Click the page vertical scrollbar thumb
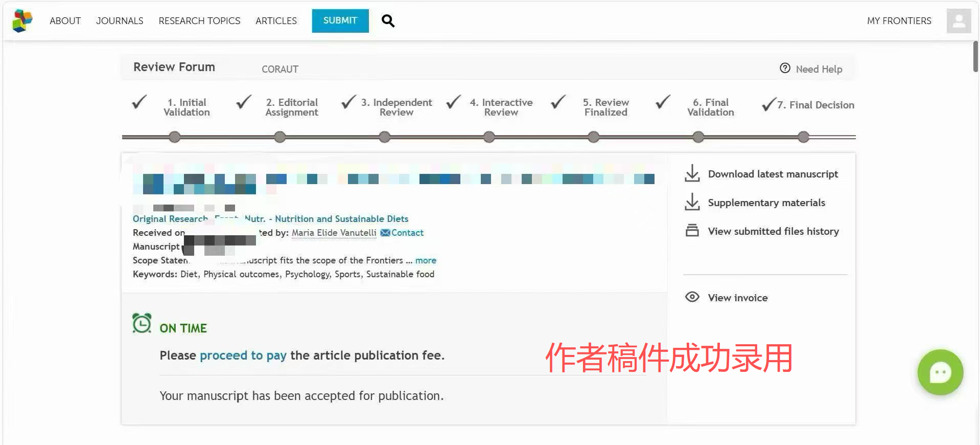The width and height of the screenshot is (980, 445). pyautogui.click(x=975, y=56)
